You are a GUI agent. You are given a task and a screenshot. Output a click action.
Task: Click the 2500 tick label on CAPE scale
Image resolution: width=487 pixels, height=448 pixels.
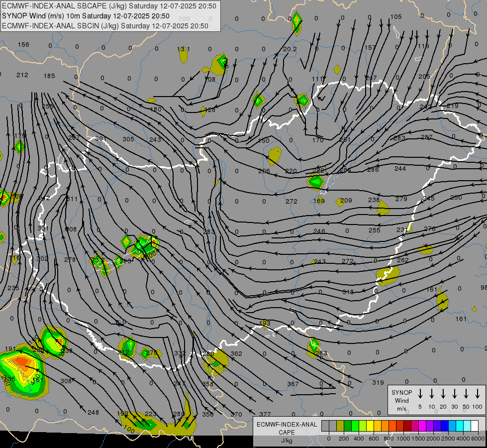coord(448,439)
